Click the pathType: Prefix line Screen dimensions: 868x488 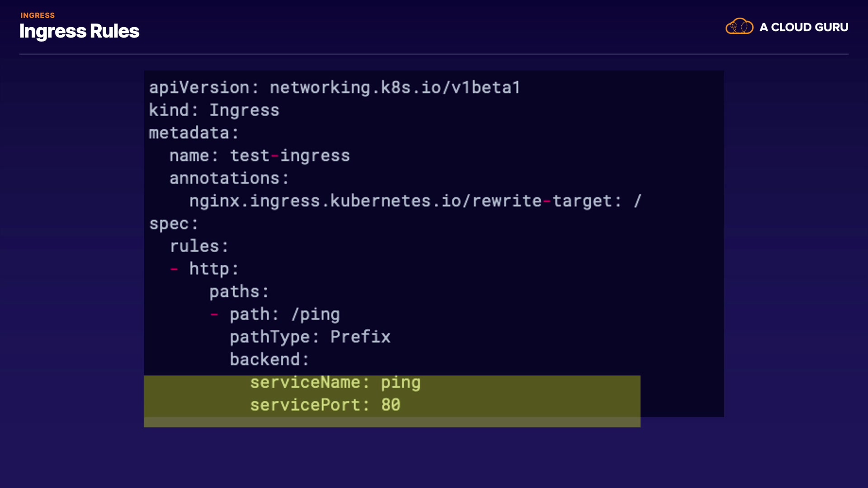[310, 337]
